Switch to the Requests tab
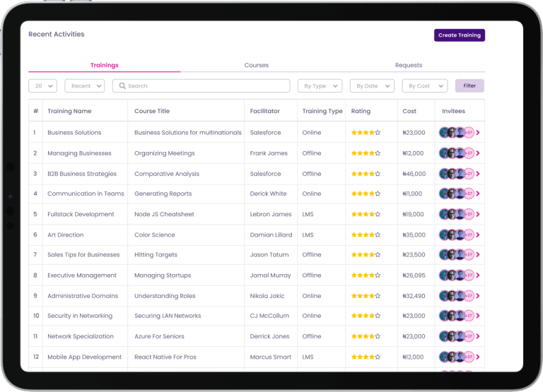Viewport: 543px width, 392px height. click(409, 65)
